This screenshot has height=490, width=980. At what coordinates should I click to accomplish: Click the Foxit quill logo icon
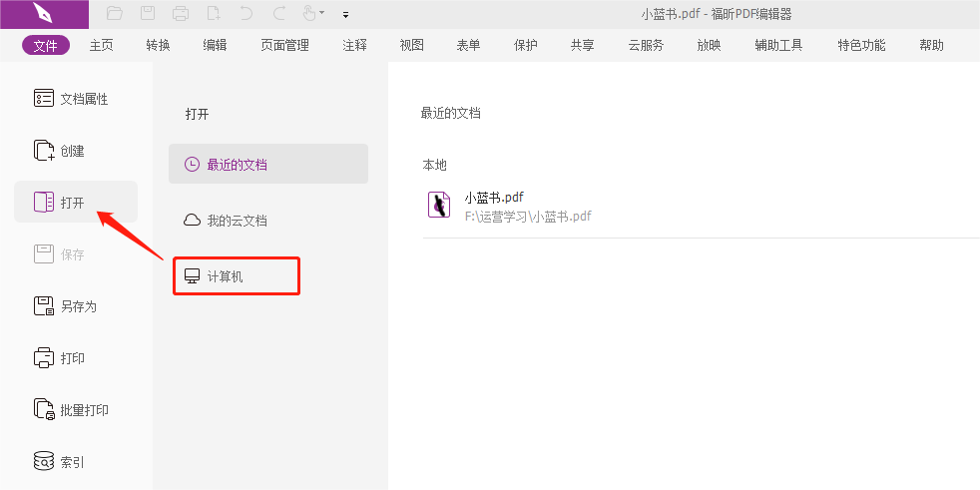click(44, 14)
